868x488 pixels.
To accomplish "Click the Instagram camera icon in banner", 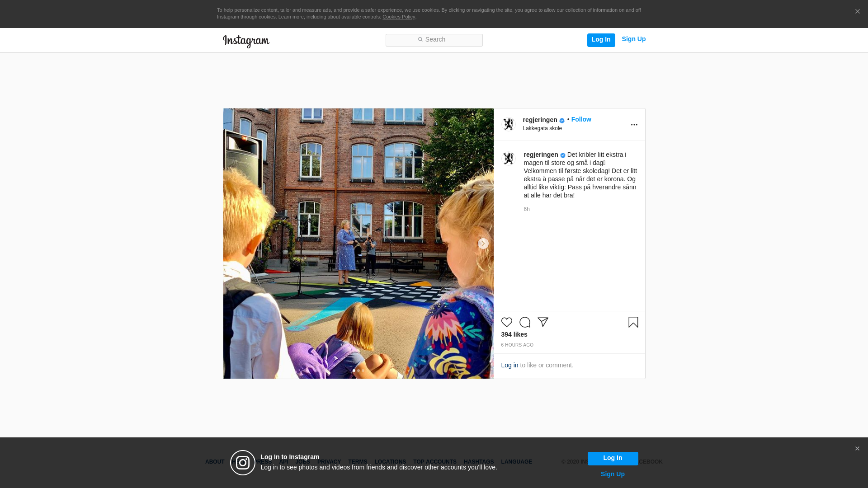I will pyautogui.click(x=243, y=463).
